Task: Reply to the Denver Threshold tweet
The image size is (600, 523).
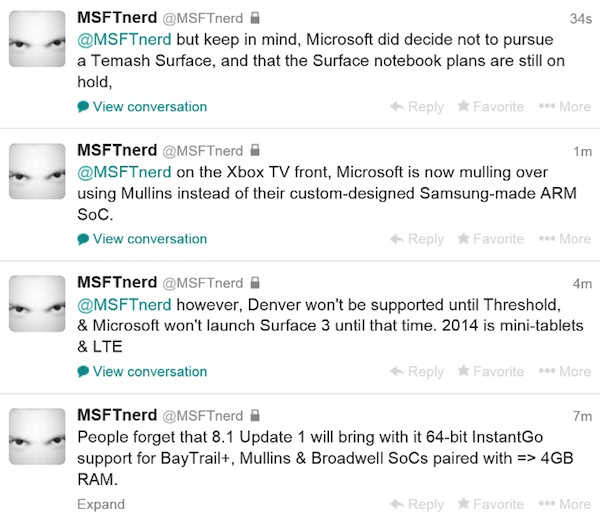Action: point(417,371)
